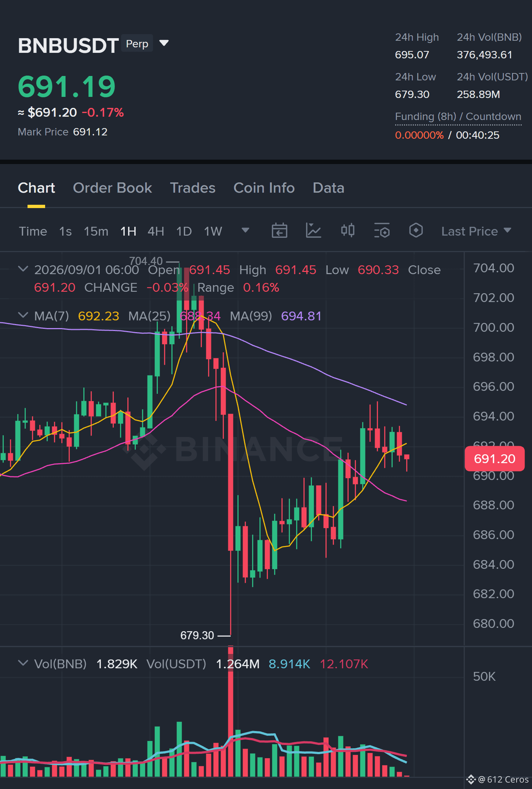Viewport: 532px width, 789px height.
Task: Open the Trades tab
Action: [193, 188]
